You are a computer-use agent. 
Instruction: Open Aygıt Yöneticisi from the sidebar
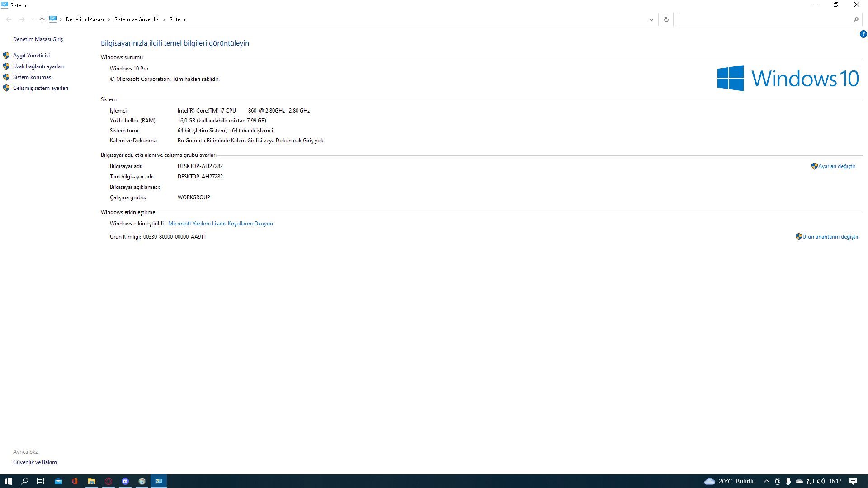tap(31, 56)
